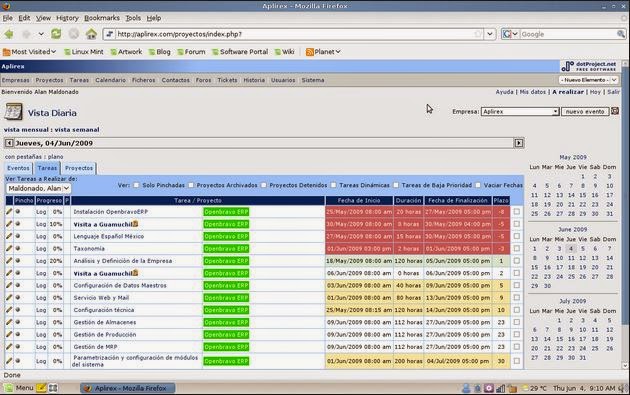
Task: Click the next day arrow on the date bar
Action: click(x=519, y=143)
